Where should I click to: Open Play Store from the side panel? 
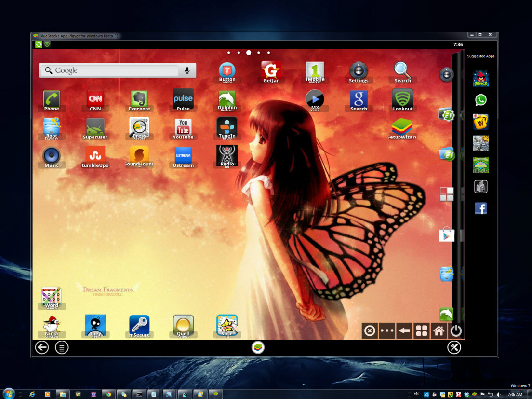[447, 235]
